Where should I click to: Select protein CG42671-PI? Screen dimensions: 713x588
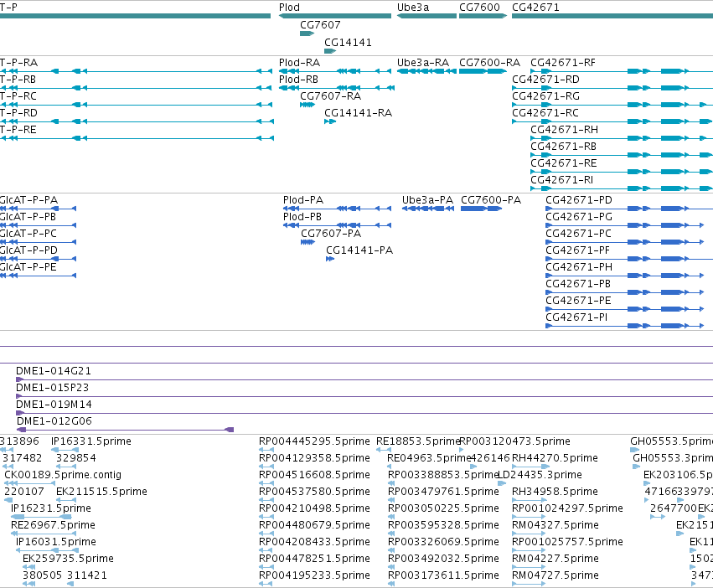pyautogui.click(x=576, y=318)
